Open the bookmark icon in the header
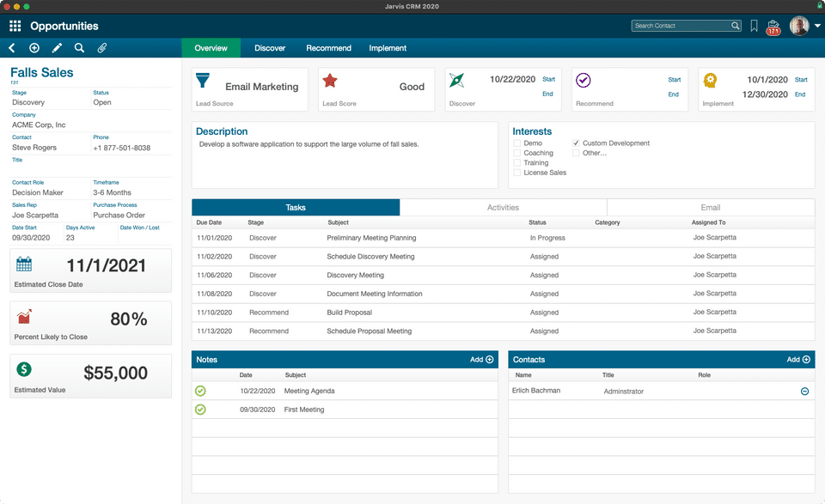The height and width of the screenshot is (504, 825). pyautogui.click(x=754, y=26)
